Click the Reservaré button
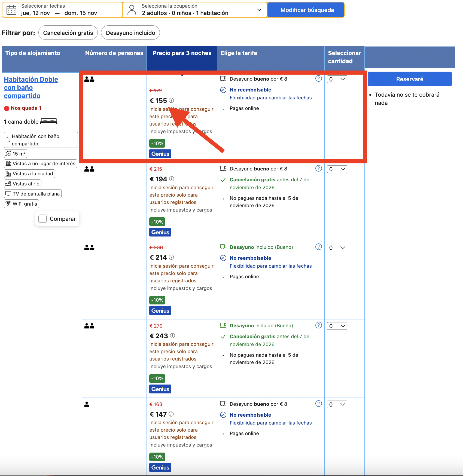This screenshot has width=463, height=476. 410,79
